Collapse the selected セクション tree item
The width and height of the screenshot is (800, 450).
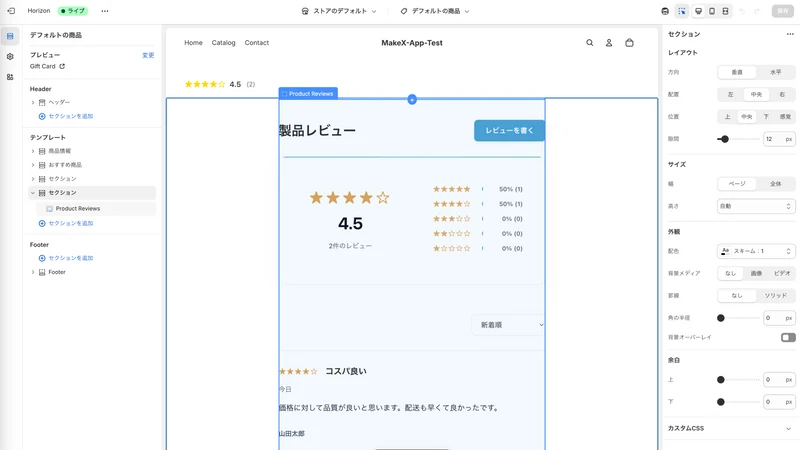pos(33,193)
